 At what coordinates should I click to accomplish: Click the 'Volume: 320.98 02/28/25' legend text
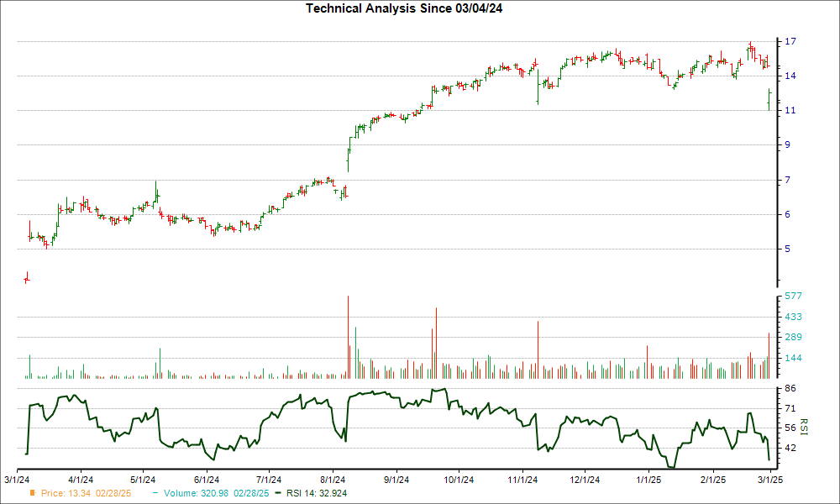217,493
